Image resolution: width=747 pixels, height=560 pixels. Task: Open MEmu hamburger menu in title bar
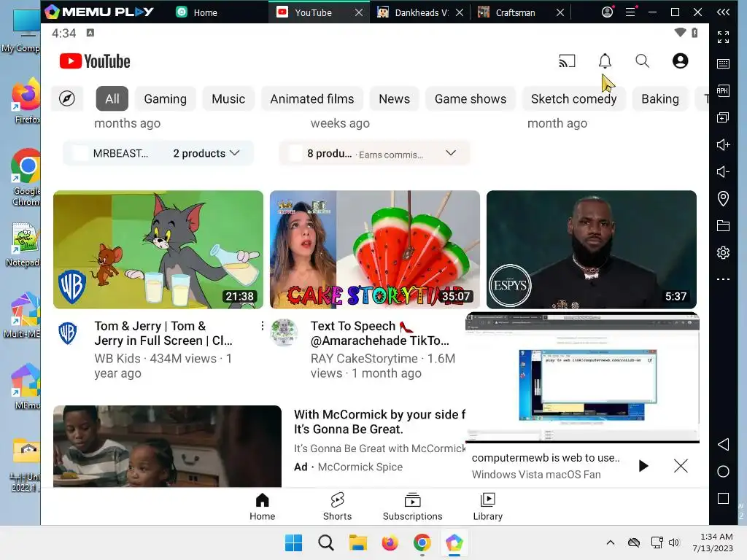click(631, 12)
